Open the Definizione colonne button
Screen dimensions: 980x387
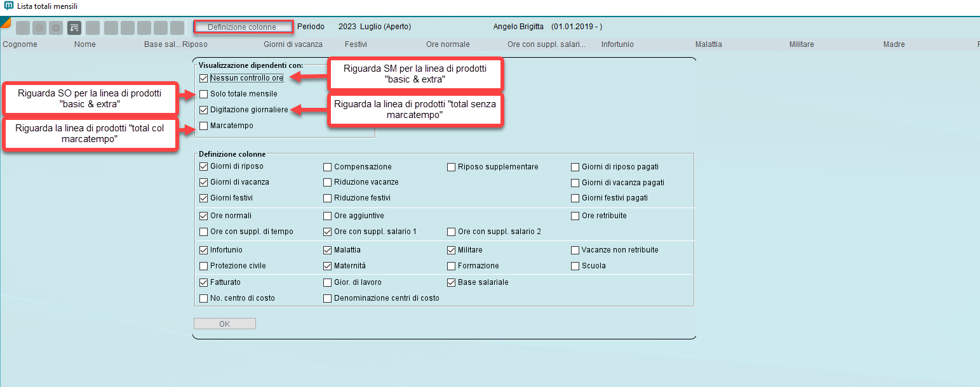tap(243, 27)
